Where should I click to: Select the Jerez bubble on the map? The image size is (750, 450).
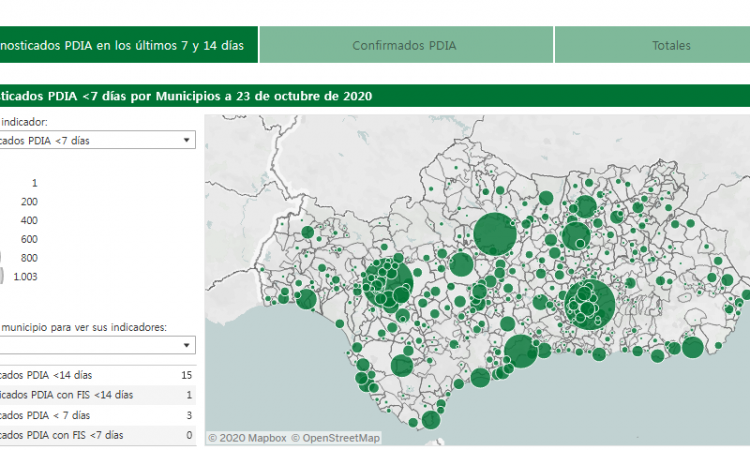(401, 365)
